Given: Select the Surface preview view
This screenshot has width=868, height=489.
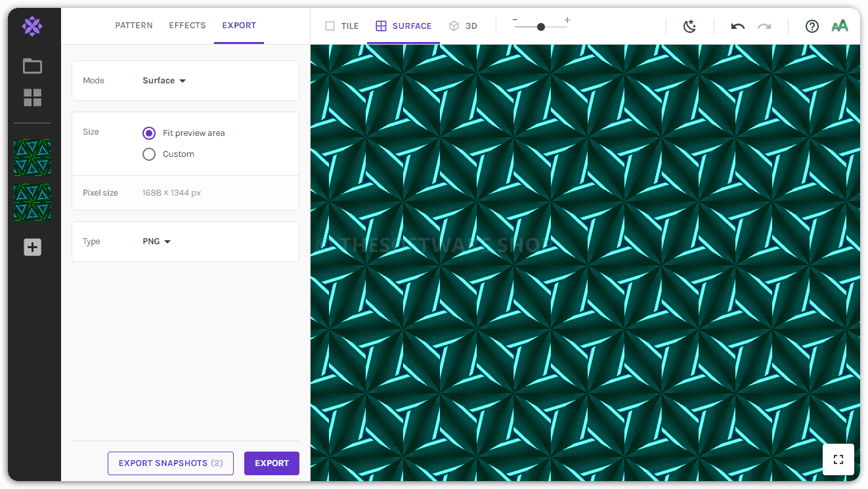Looking at the screenshot, I should tap(403, 26).
